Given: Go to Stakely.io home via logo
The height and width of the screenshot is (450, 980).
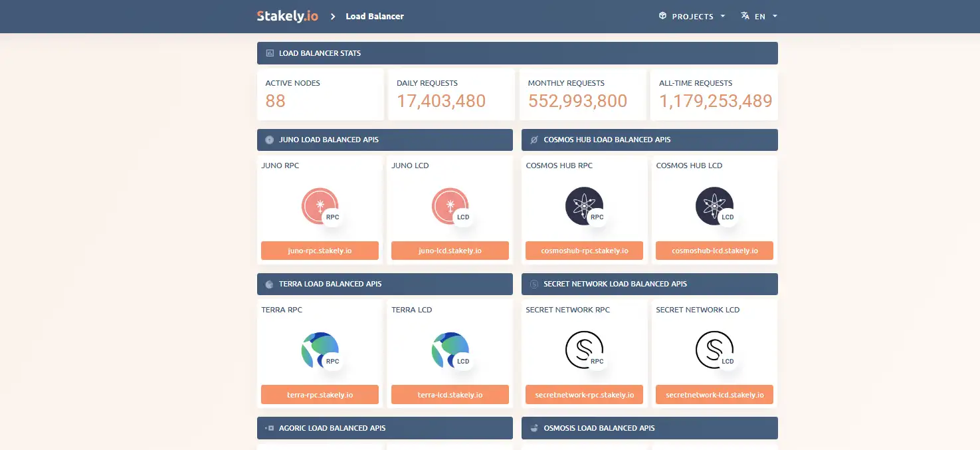Looking at the screenshot, I should pyautogui.click(x=287, y=16).
